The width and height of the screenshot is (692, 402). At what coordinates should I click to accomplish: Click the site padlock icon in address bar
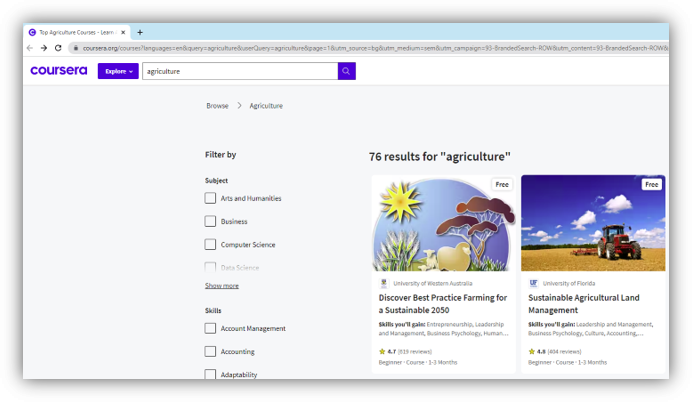pyautogui.click(x=73, y=47)
